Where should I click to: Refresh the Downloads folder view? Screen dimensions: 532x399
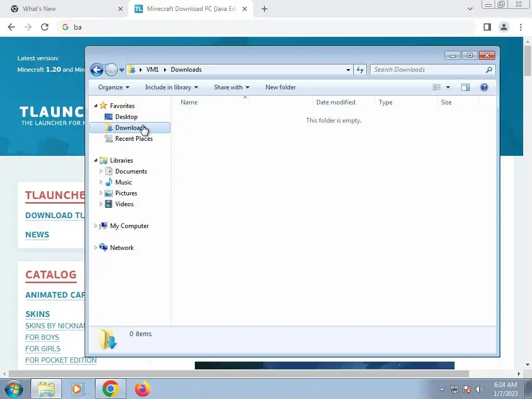point(360,70)
